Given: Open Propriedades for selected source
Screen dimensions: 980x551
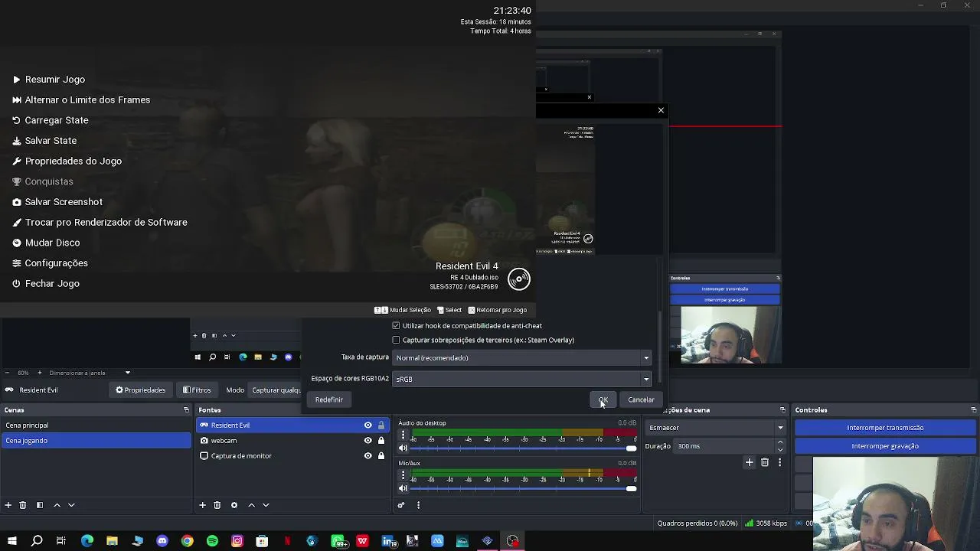Looking at the screenshot, I should tap(141, 390).
